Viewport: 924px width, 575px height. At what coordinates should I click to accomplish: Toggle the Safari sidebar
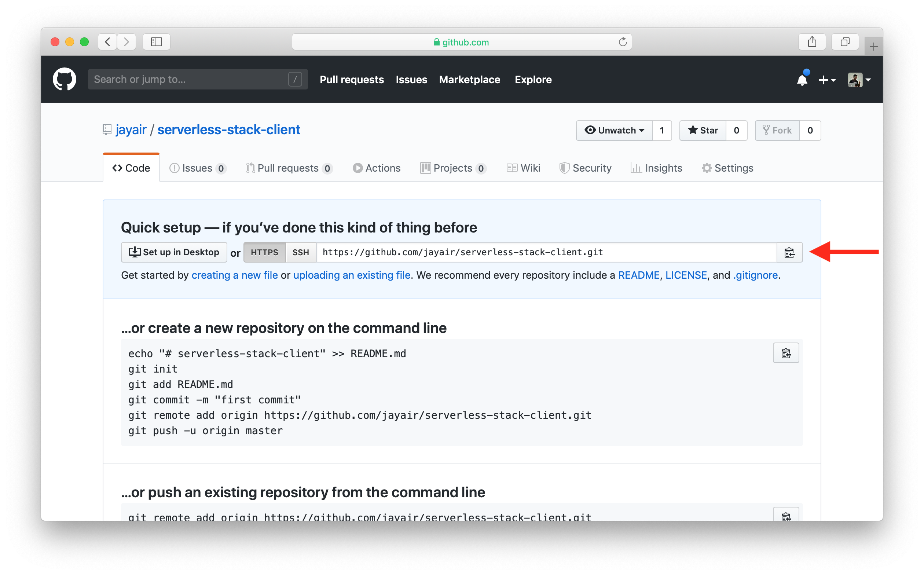tap(156, 42)
